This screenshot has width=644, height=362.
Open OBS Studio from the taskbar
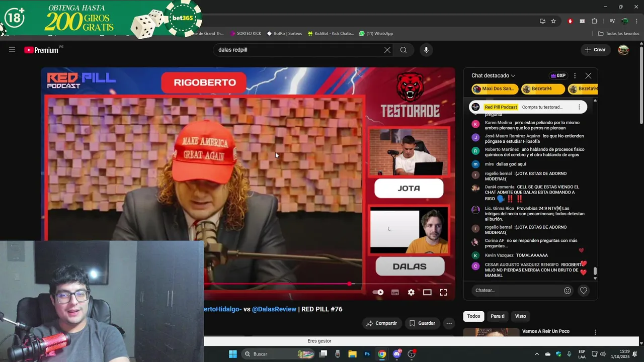[412, 354]
